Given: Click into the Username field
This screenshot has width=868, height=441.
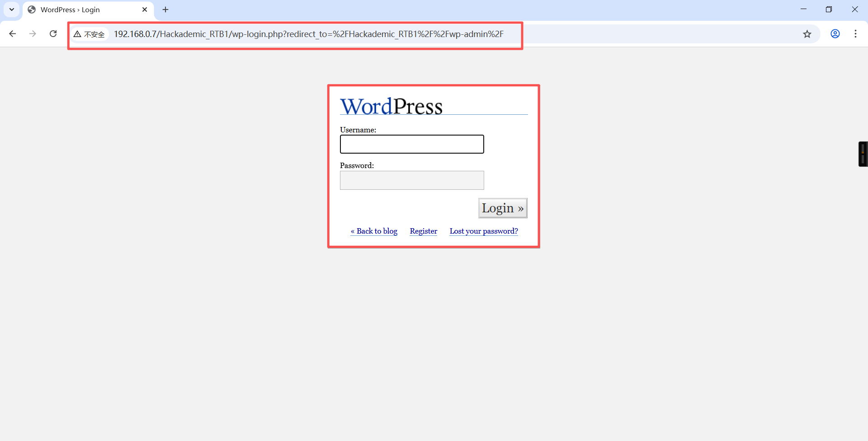Looking at the screenshot, I should pyautogui.click(x=412, y=144).
